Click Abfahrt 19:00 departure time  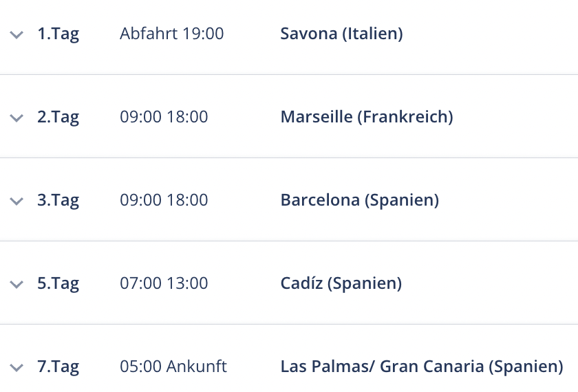172,34
